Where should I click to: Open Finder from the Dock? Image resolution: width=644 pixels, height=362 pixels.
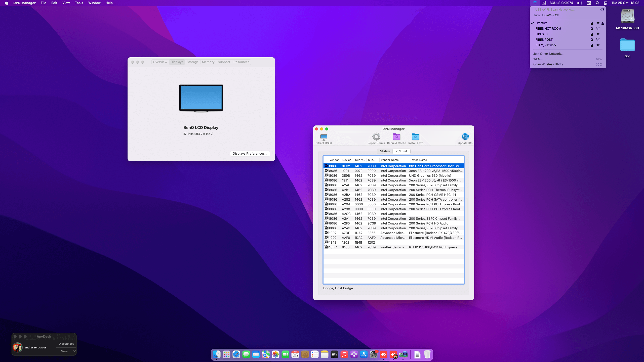point(217,354)
